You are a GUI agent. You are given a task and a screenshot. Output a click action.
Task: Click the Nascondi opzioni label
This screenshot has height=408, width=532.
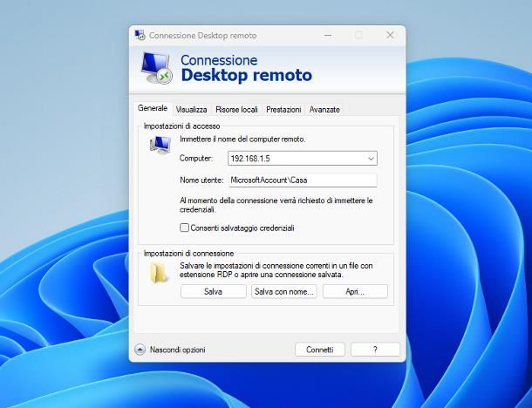177,350
